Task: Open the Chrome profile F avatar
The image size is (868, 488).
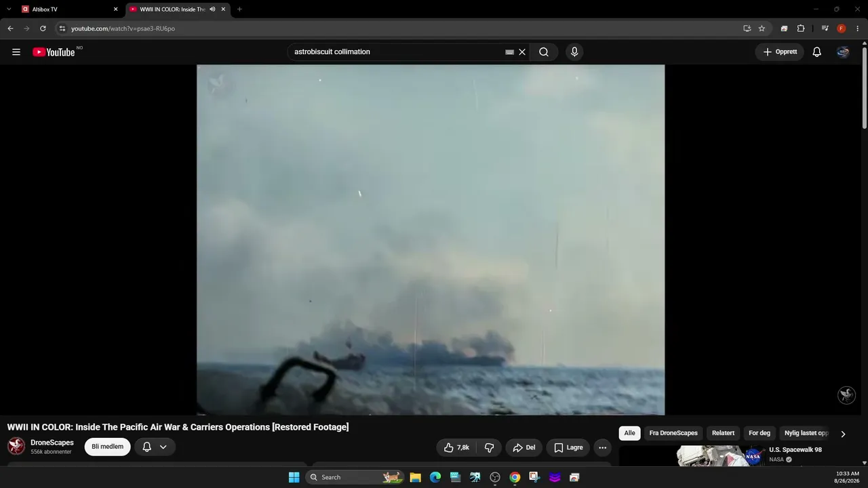Action: pos(842,28)
